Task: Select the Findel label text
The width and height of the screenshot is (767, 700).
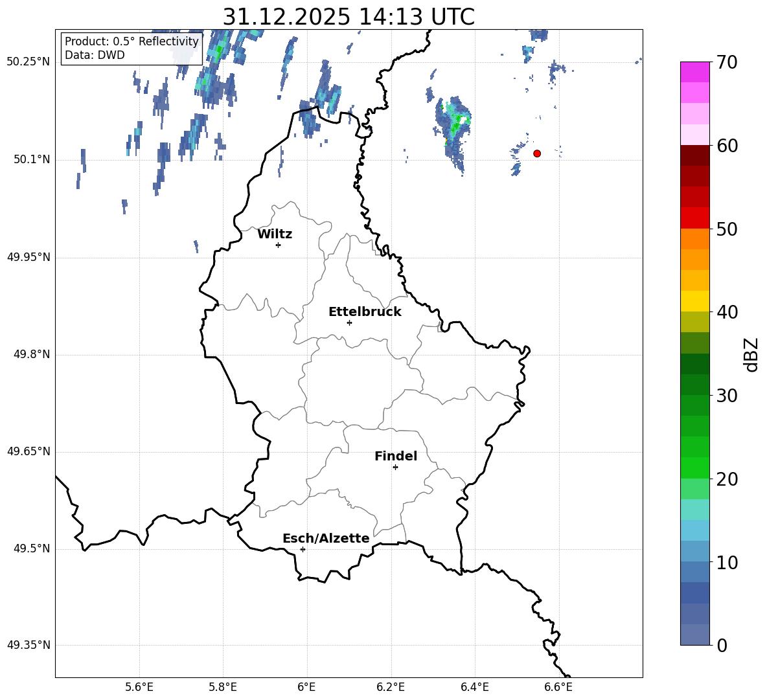Action: (x=395, y=457)
